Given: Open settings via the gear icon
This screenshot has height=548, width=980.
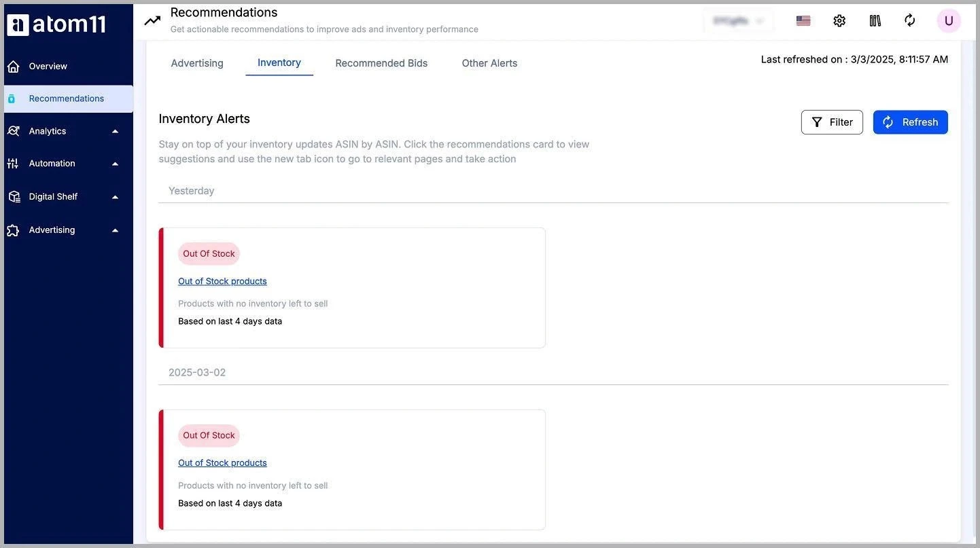Looking at the screenshot, I should click(x=839, y=20).
